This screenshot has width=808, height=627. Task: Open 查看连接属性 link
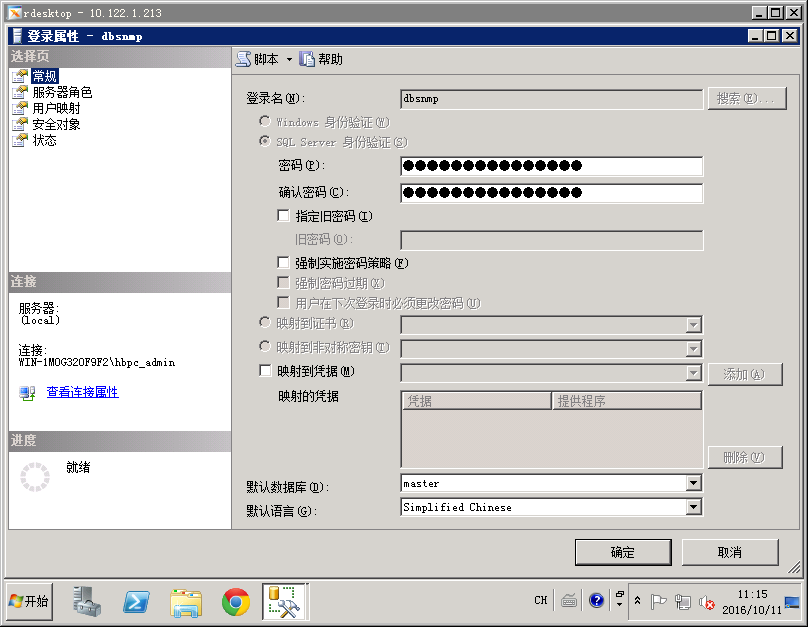tap(82, 392)
